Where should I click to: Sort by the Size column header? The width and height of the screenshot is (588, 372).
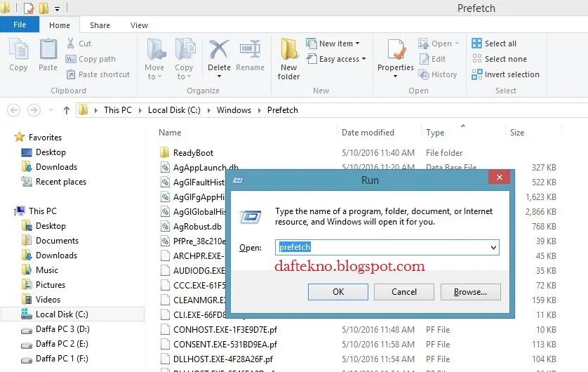click(x=517, y=133)
